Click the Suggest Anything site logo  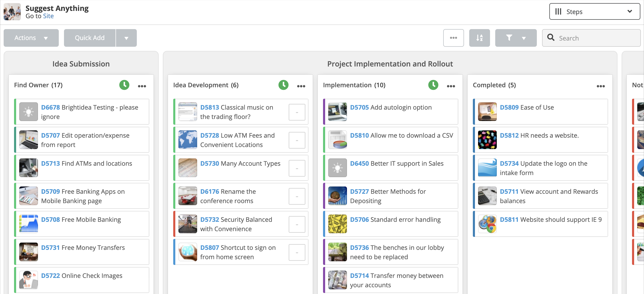tap(12, 12)
